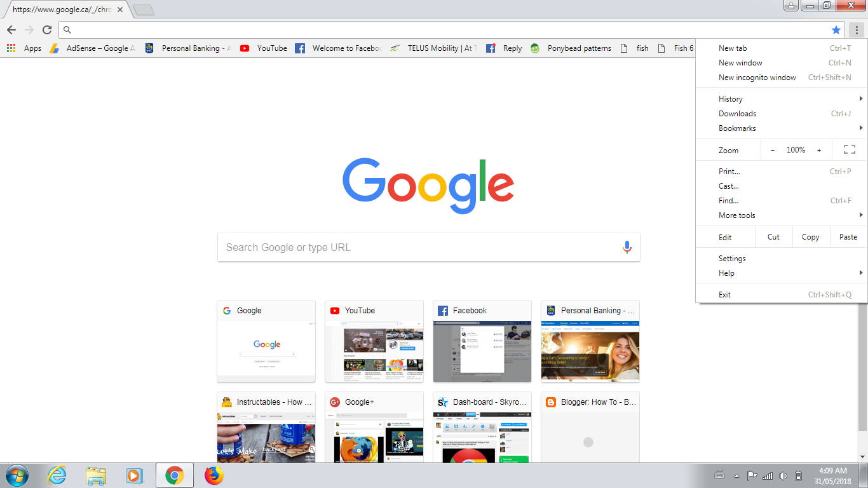This screenshot has height=488, width=868.
Task: Click the new tab button beside the tab
Action: point(143,10)
